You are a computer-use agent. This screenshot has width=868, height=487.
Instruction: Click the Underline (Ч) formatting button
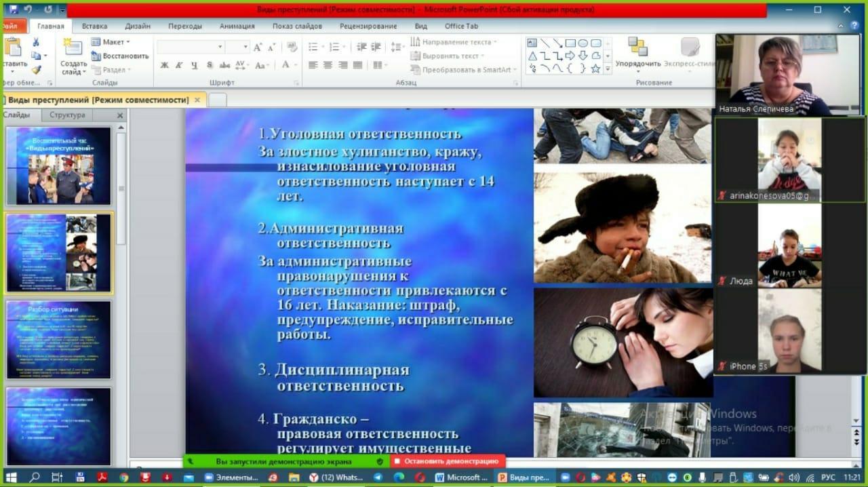(x=194, y=65)
